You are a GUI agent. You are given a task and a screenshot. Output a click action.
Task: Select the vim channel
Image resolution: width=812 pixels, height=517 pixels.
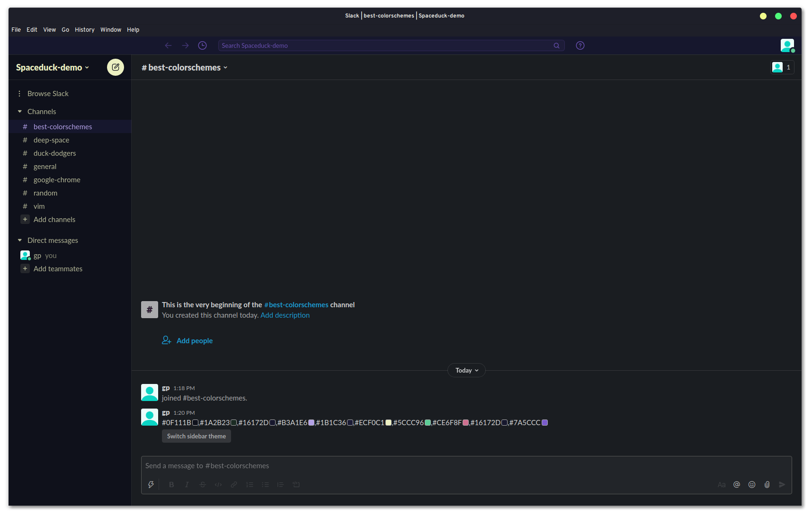pos(70,206)
